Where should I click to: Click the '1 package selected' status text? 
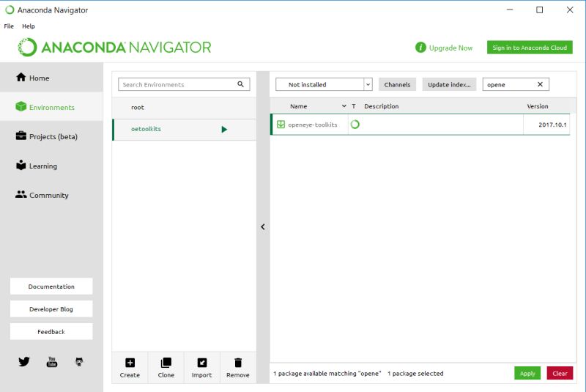[x=415, y=373]
